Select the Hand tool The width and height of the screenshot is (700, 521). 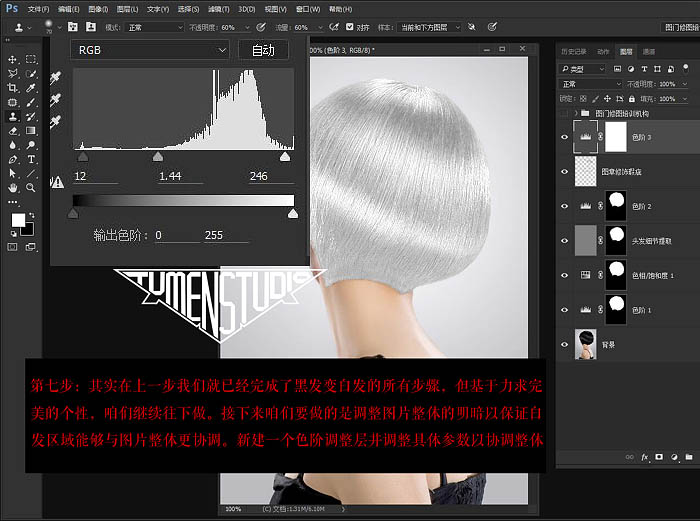pyautogui.click(x=12, y=188)
